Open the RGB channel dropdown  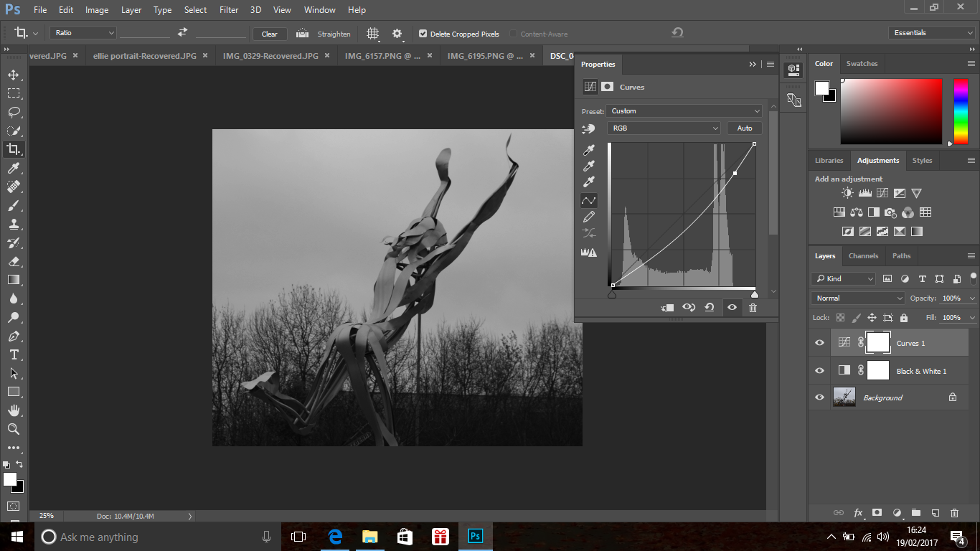(663, 128)
